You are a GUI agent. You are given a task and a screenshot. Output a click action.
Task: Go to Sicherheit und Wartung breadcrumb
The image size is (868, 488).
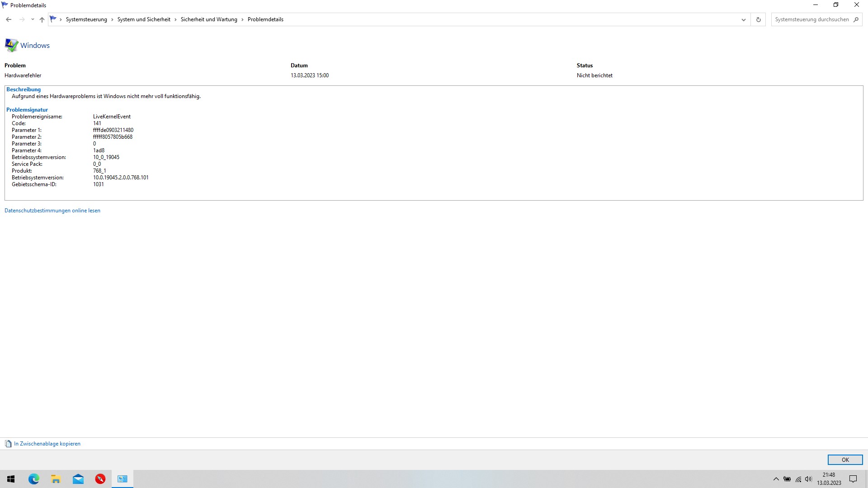[209, 19]
